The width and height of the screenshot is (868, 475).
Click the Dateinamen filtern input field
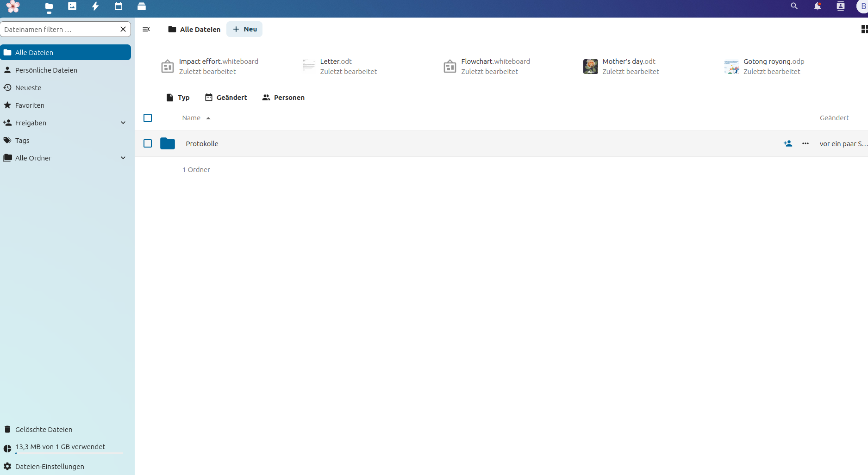pos(59,29)
